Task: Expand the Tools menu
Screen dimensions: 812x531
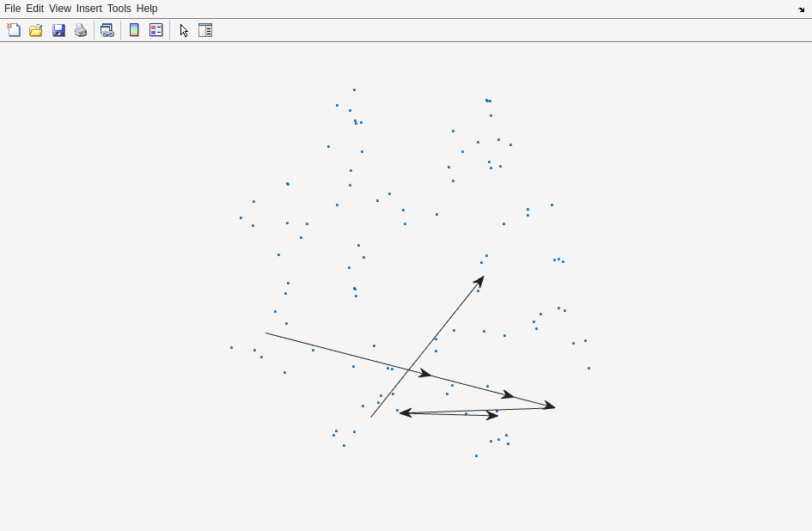Action: 119,9
